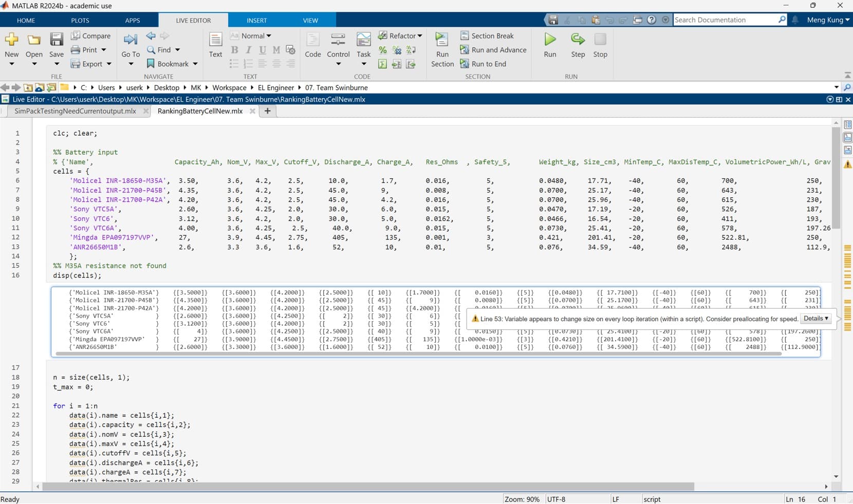Image resolution: width=853 pixels, height=504 pixels.
Task: Click the editor's vertical scrollbar thumb
Action: pos(836,178)
